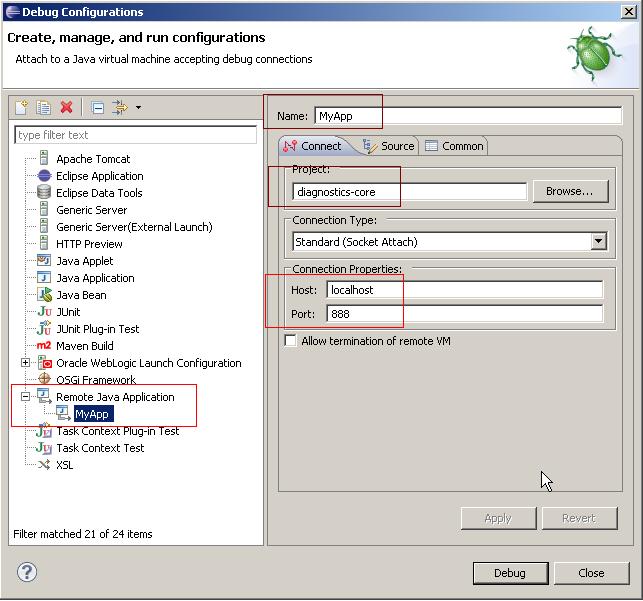Open help via question mark icon

(x=27, y=572)
